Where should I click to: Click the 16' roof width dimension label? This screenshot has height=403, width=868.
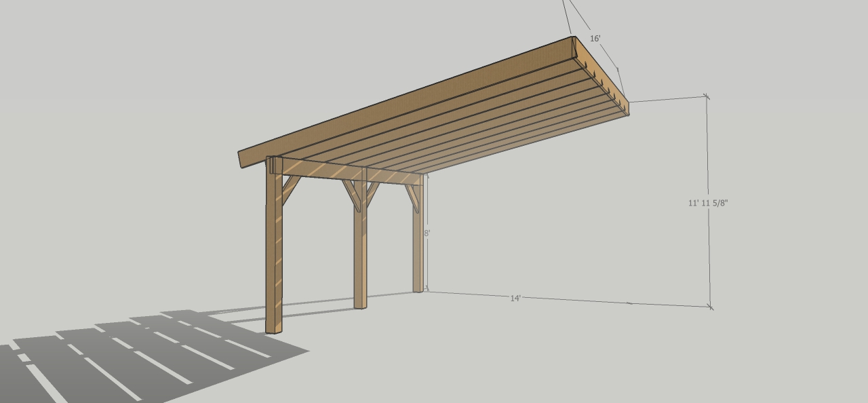pyautogui.click(x=595, y=39)
